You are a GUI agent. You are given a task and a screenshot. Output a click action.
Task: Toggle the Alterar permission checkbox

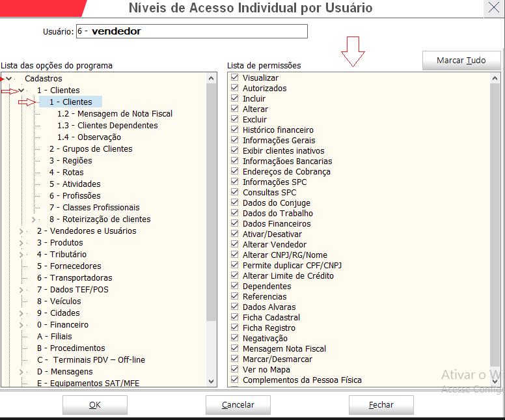click(x=235, y=109)
